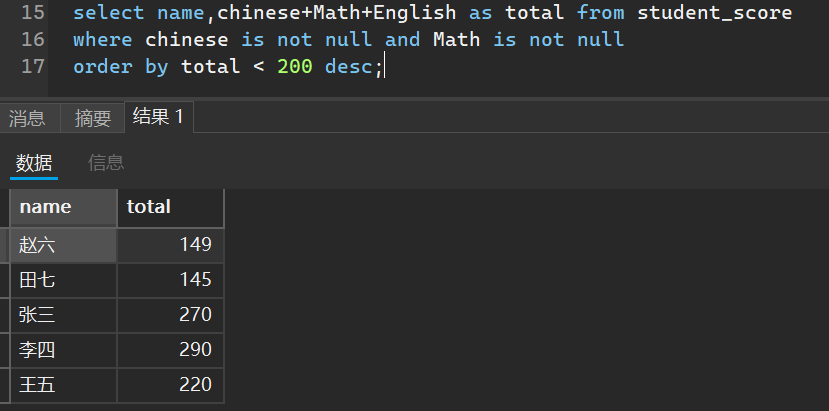This screenshot has height=411, width=829.
Task: Select the cell 王五
Action: tap(63, 385)
